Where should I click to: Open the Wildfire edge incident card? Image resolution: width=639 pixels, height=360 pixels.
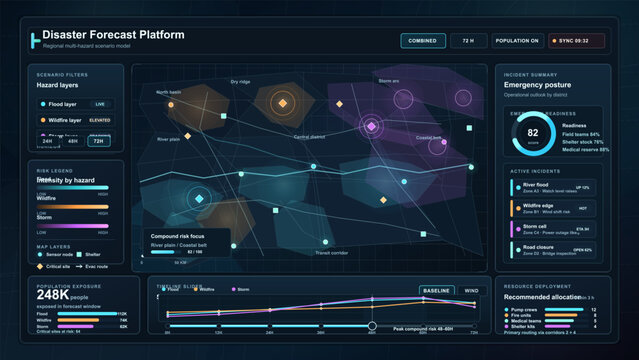(553, 208)
